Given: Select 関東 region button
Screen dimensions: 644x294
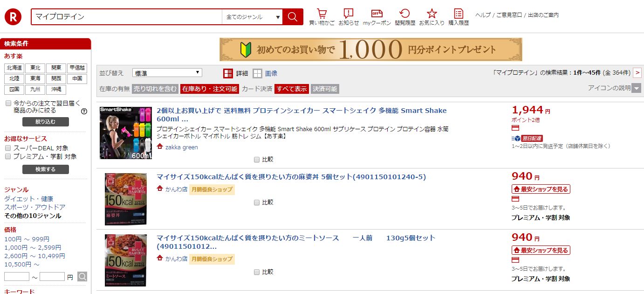Looking at the screenshot, I should click(56, 68).
